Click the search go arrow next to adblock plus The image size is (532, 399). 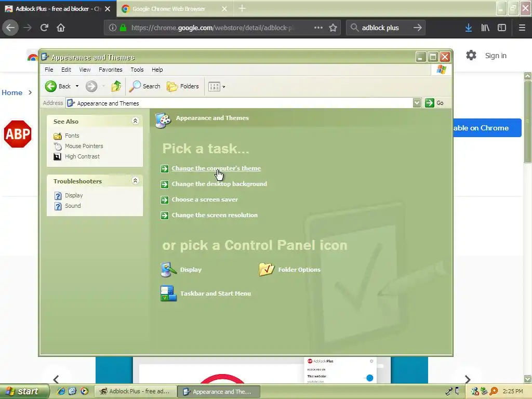[x=417, y=28]
